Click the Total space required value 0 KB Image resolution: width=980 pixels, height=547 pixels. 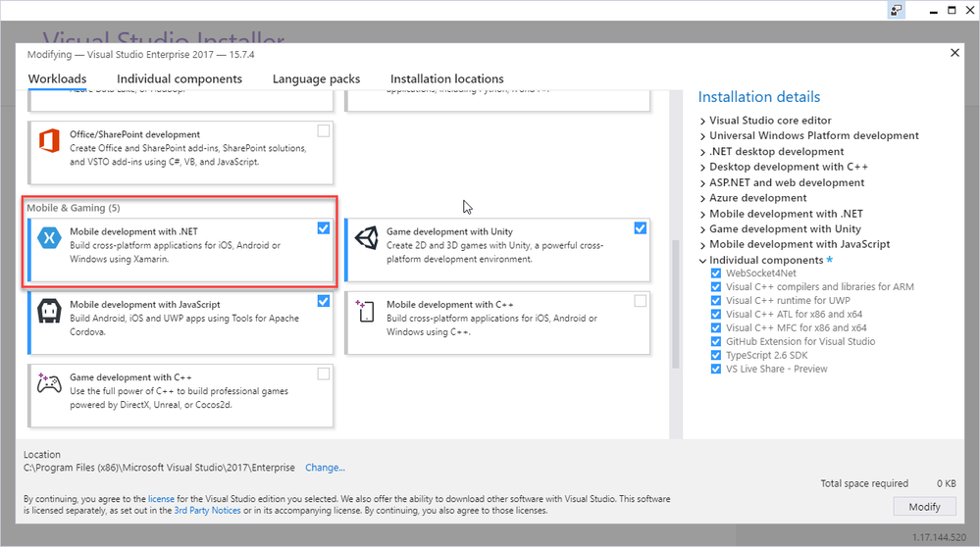(947, 483)
